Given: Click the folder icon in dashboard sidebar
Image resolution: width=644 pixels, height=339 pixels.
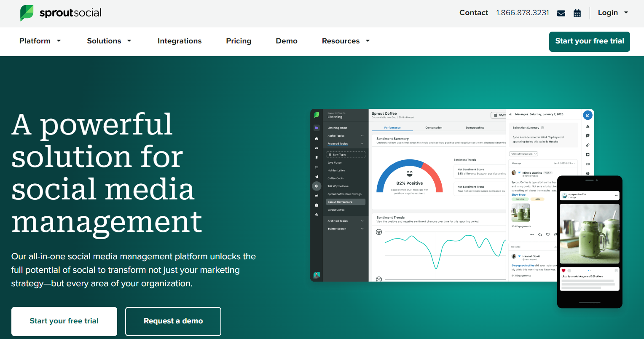Looking at the screenshot, I should (317, 128).
